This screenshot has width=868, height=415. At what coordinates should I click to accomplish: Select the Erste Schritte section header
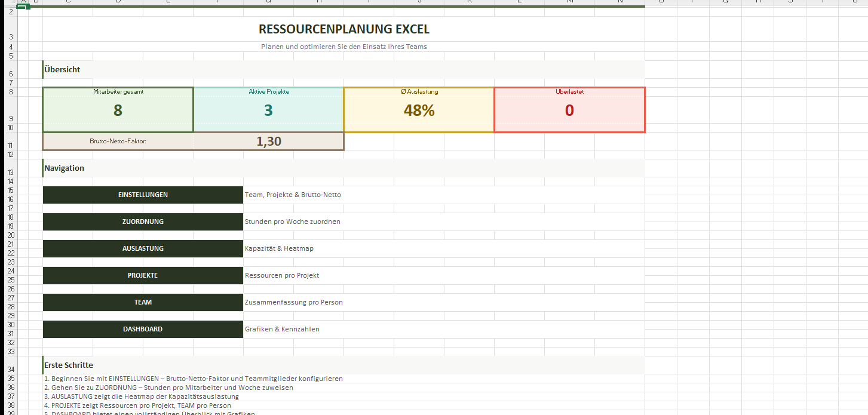pos(69,365)
